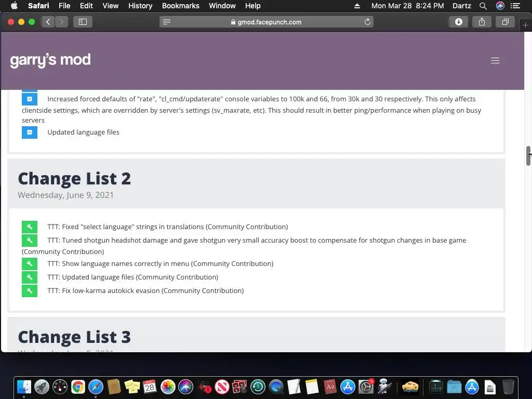Open the Photos app in the dock
532x399 pixels.
pos(168,387)
